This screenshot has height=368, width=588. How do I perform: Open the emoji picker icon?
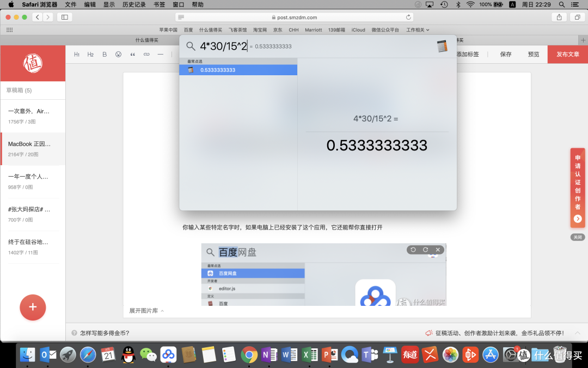click(x=119, y=55)
